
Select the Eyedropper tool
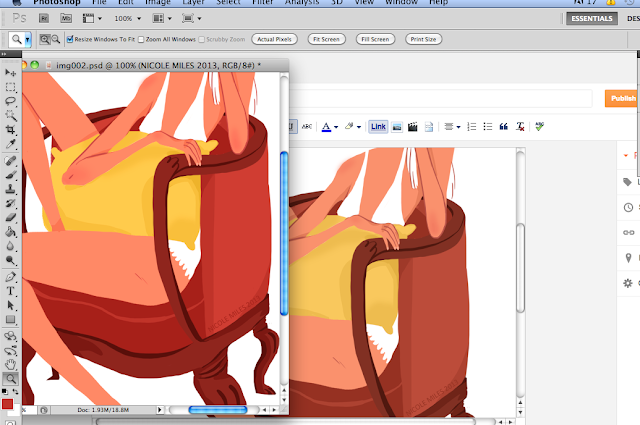[10, 144]
